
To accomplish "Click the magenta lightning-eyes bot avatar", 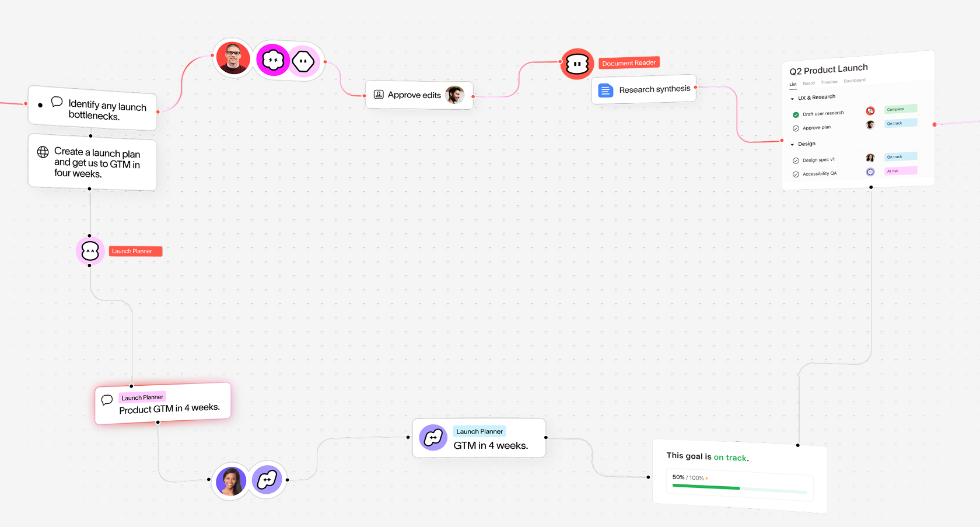I will (272, 60).
